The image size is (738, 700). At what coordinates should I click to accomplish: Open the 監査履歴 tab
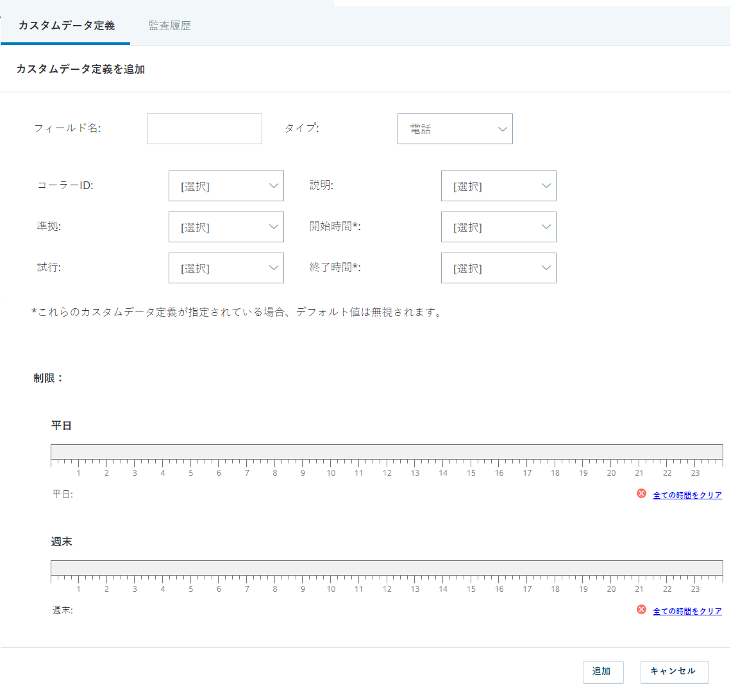pyautogui.click(x=169, y=26)
